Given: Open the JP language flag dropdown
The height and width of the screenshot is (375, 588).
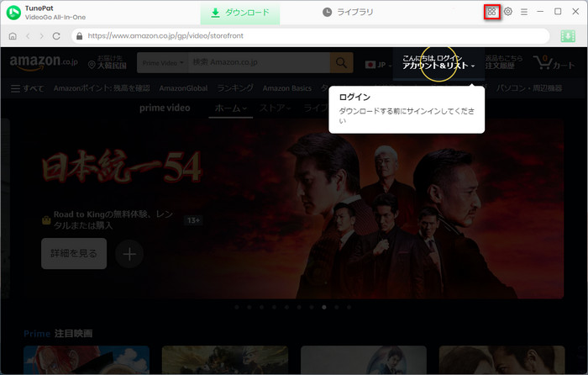Looking at the screenshot, I should (x=378, y=65).
